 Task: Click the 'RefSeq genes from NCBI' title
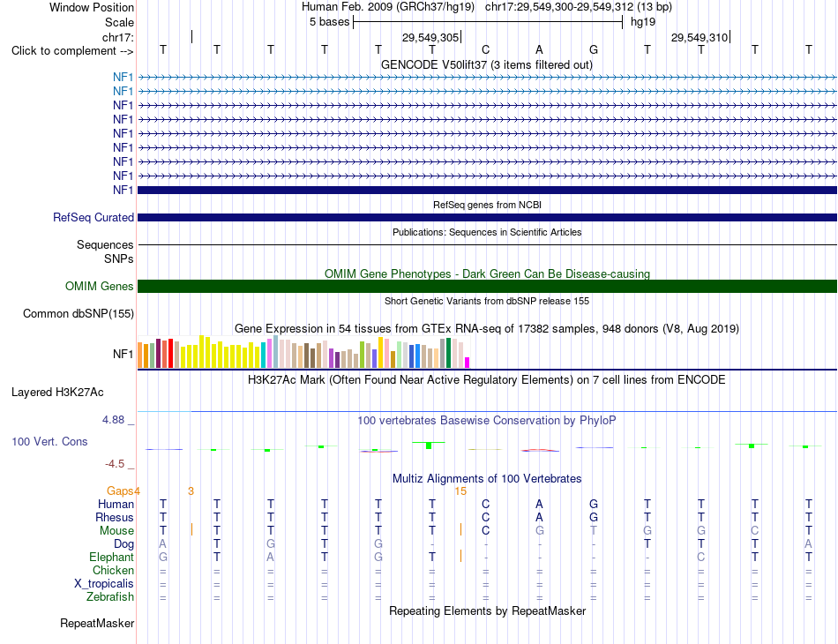pyautogui.click(x=487, y=205)
